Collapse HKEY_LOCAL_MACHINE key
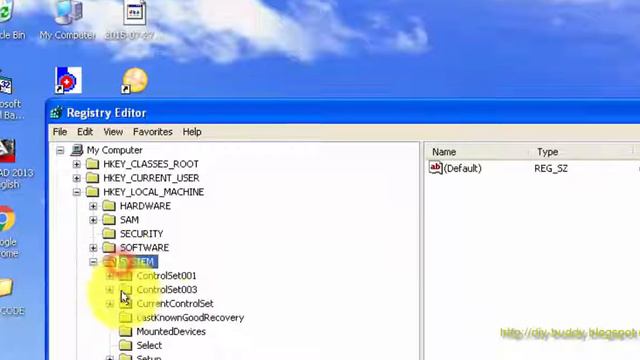This screenshot has width=640, height=360. [x=77, y=192]
